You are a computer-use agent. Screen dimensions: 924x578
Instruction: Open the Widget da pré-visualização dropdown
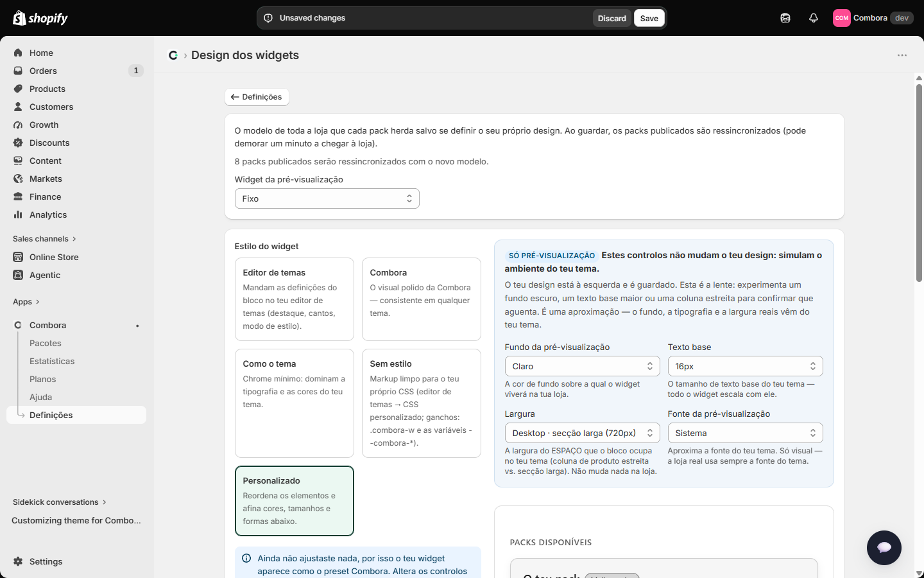tap(327, 198)
